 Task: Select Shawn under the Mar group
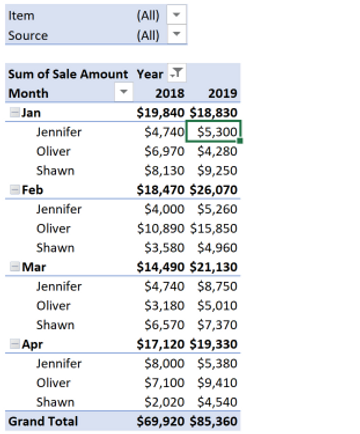pos(55,325)
